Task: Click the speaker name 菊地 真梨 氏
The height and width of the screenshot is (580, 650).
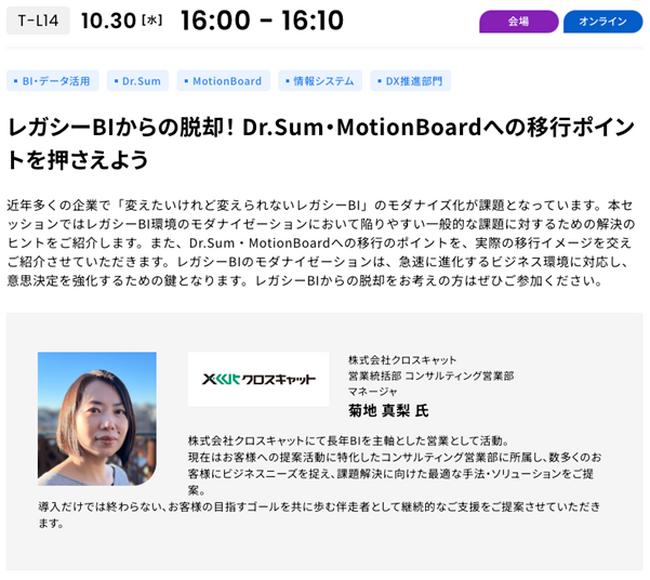Action: (388, 410)
